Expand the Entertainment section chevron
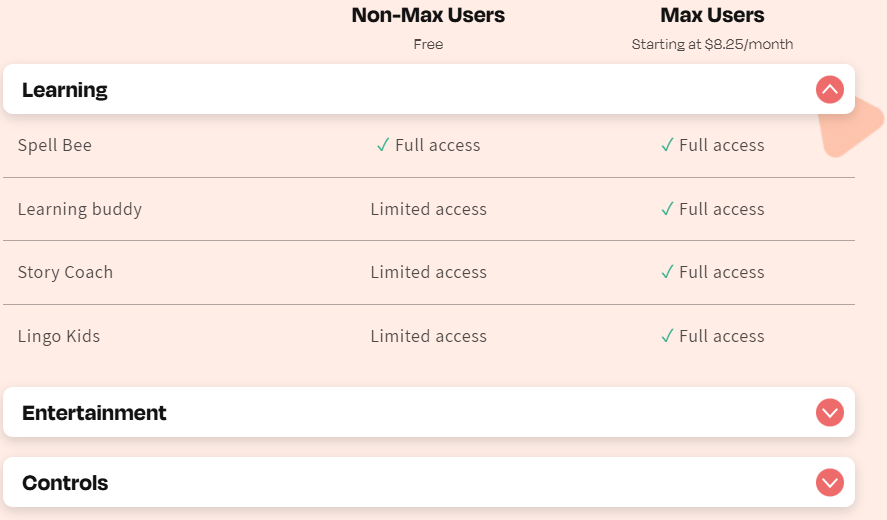 [x=829, y=412]
